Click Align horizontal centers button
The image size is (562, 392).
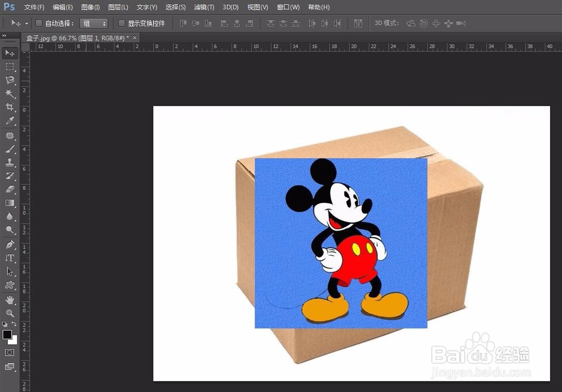tap(237, 23)
